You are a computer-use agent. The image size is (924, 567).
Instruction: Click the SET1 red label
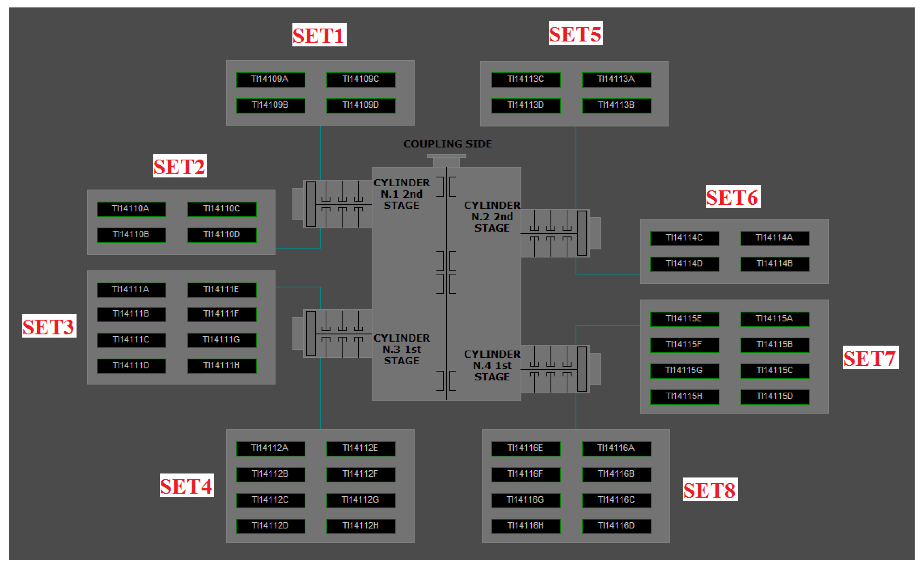point(319,35)
